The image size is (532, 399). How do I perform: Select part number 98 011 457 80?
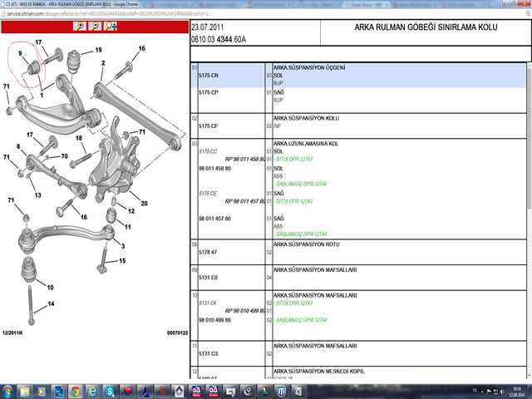[214, 219]
